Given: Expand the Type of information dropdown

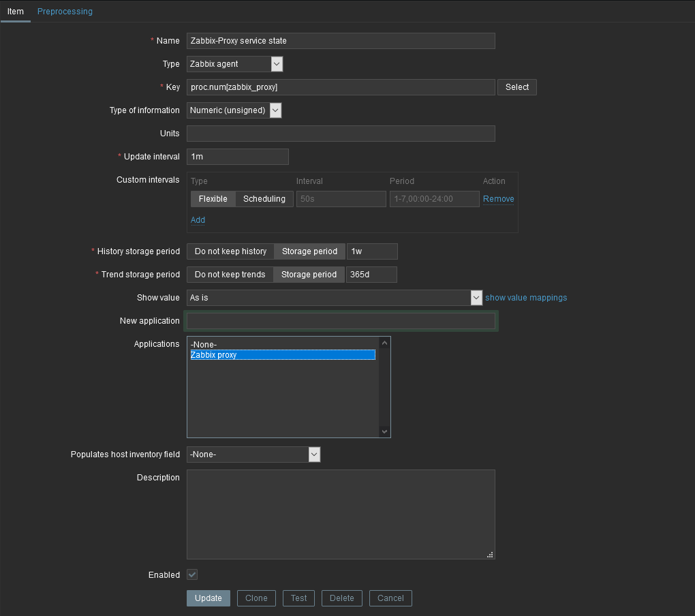Looking at the screenshot, I should [x=234, y=110].
